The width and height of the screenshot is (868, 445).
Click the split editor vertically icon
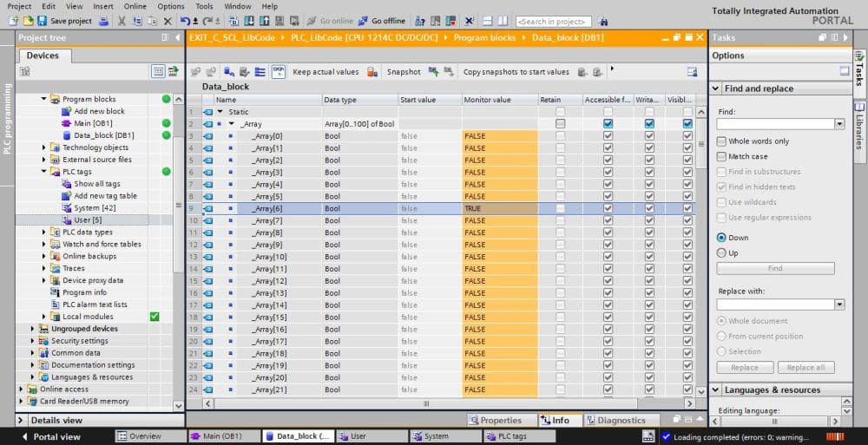(x=503, y=21)
